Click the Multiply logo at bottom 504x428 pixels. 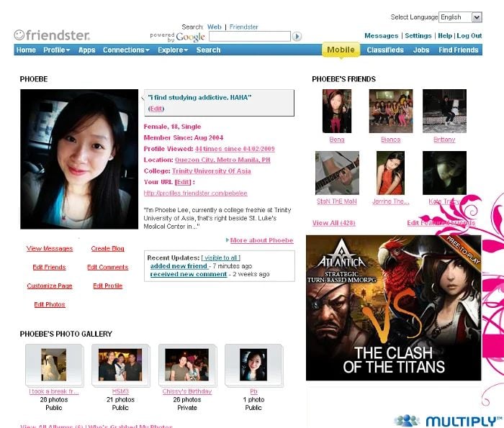[x=447, y=421]
